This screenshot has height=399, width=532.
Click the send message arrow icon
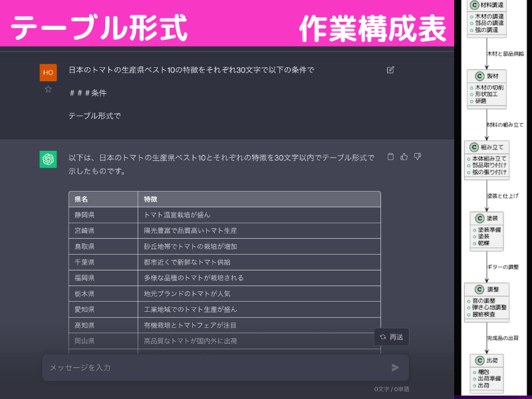396,367
